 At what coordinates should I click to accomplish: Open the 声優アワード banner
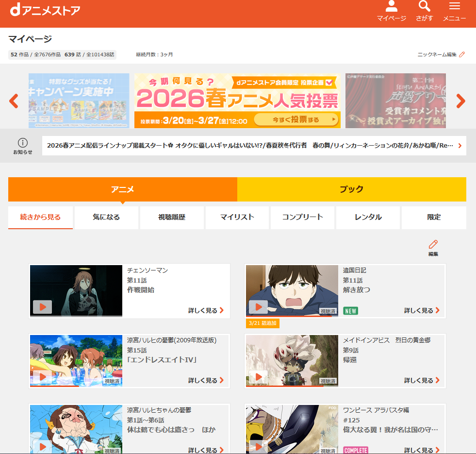(x=395, y=101)
